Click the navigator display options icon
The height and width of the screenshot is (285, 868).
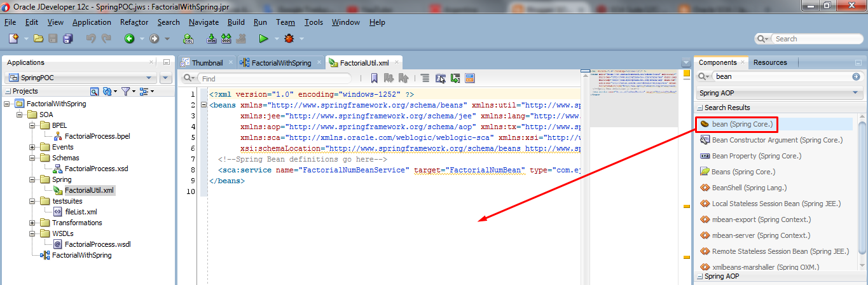tap(144, 92)
